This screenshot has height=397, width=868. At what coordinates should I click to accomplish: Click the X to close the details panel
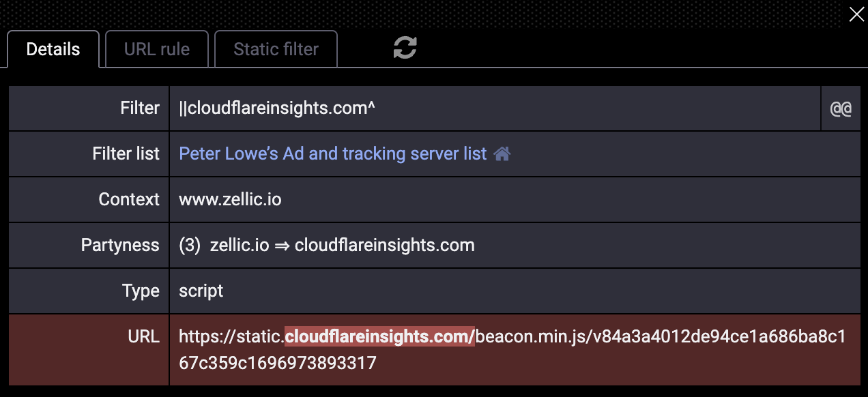tap(856, 14)
